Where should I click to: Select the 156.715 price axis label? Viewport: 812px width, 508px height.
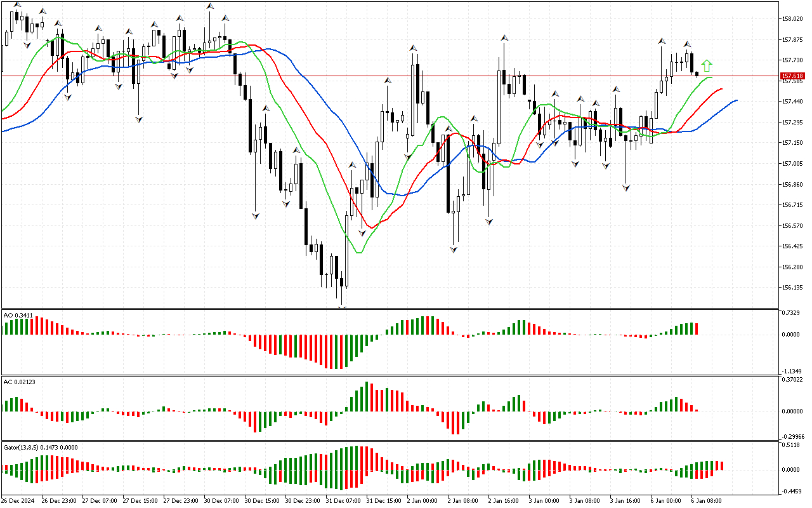pos(793,205)
